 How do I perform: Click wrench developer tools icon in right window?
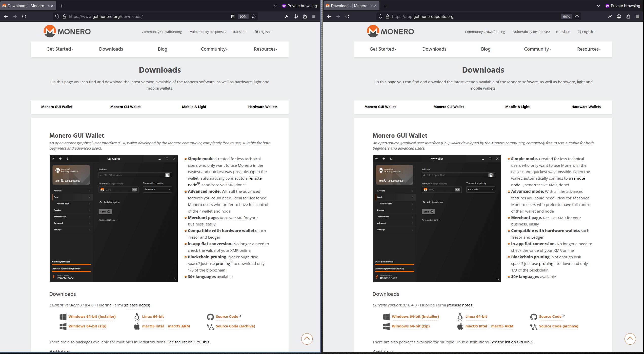tap(610, 16)
